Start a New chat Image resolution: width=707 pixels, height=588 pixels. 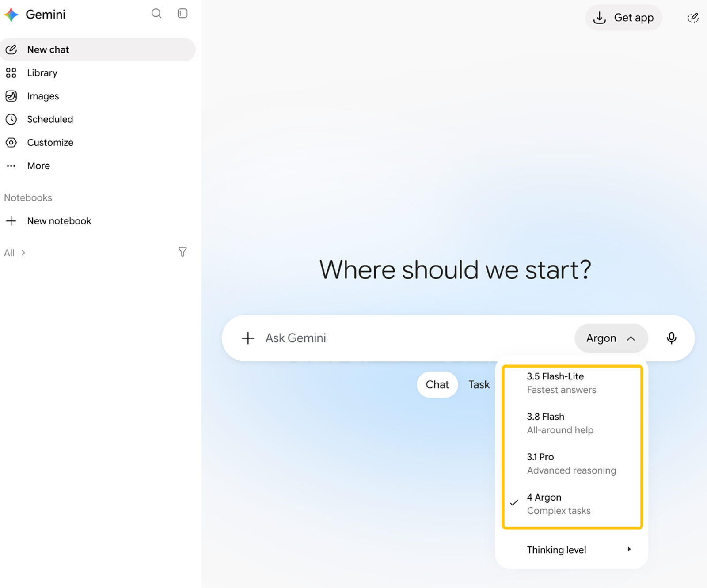pyautogui.click(x=98, y=49)
